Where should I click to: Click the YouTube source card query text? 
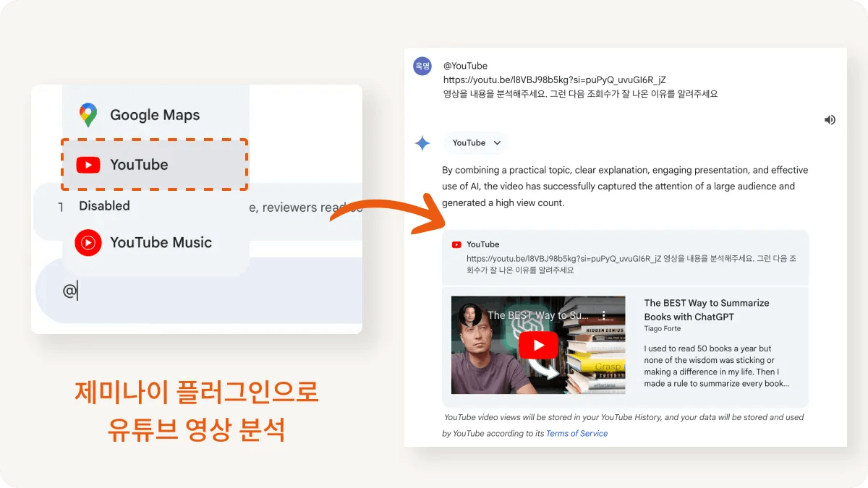click(631, 264)
